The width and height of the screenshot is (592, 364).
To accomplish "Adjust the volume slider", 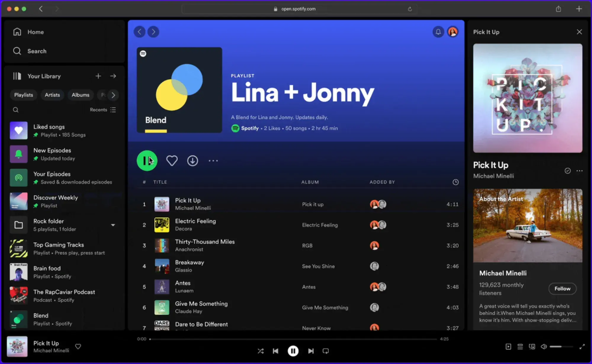I will (561, 347).
